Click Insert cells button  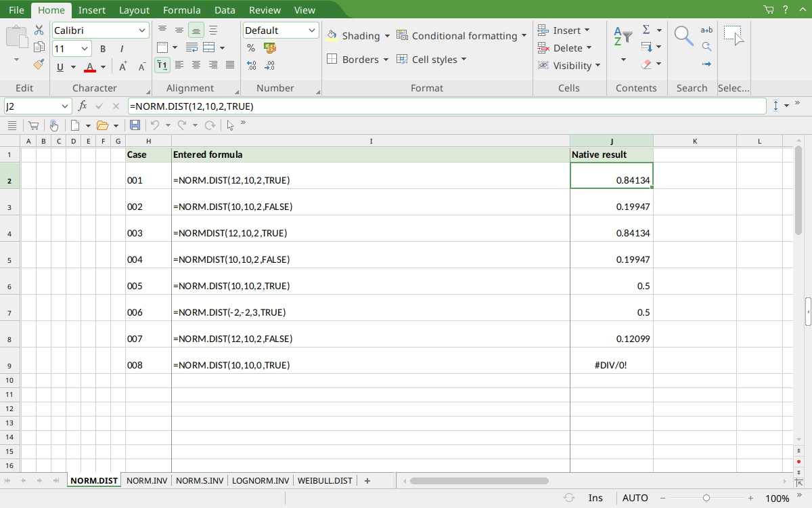(x=564, y=30)
